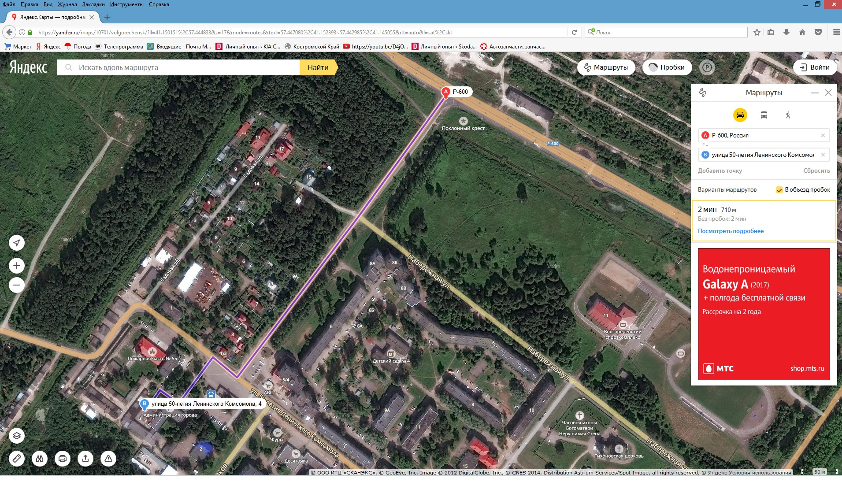Open Посмотреть подробнее route details link
The width and height of the screenshot is (842, 504).
[731, 231]
